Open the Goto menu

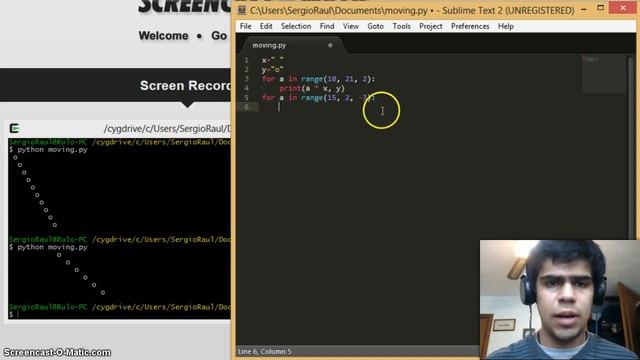(x=376, y=26)
